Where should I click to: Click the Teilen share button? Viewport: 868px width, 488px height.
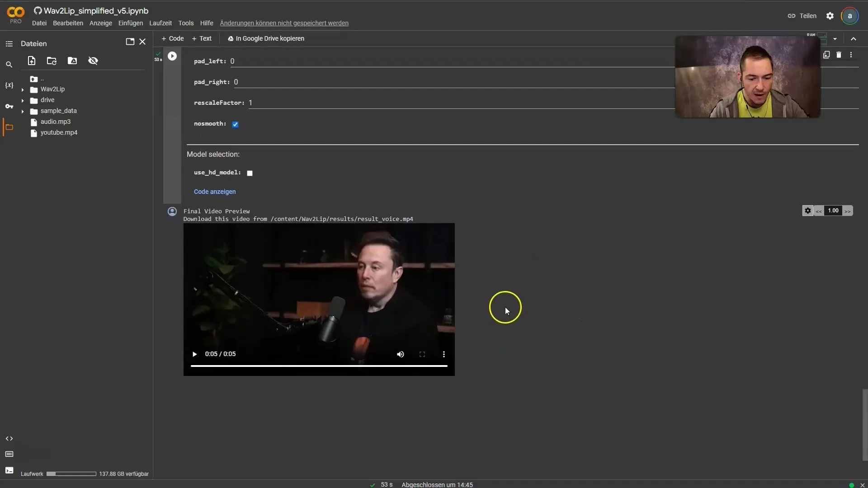(802, 16)
